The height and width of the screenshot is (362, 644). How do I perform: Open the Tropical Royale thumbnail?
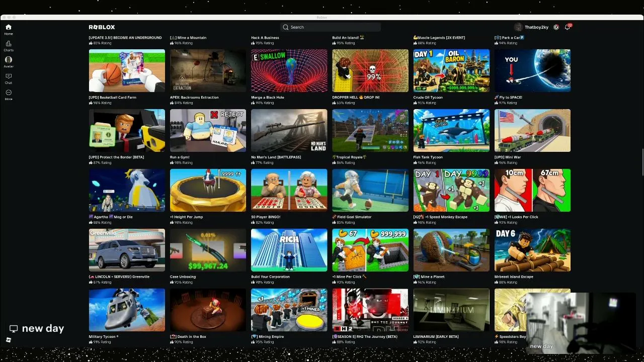point(370,130)
